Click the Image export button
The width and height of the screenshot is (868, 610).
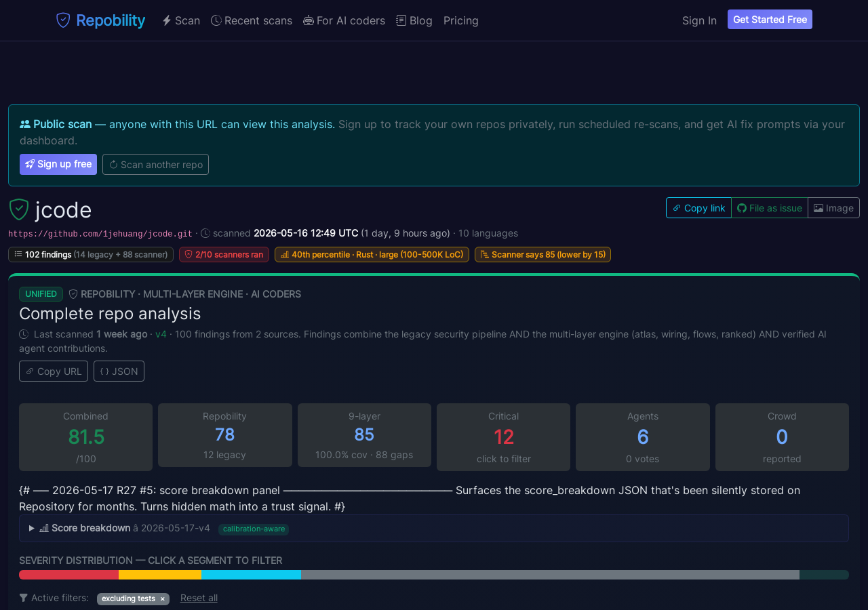[833, 208]
